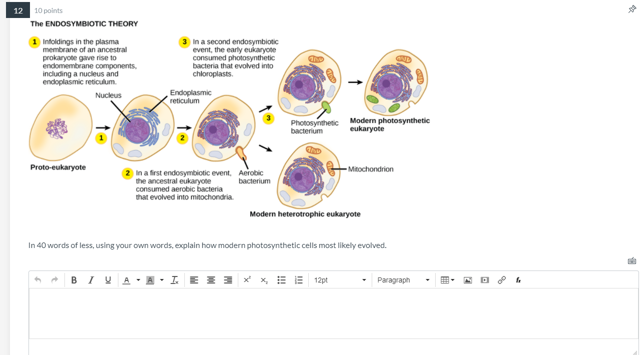Click the 'The ENDOSYMBIOTIC THEORY' heading
The image size is (644, 355).
pos(84,23)
